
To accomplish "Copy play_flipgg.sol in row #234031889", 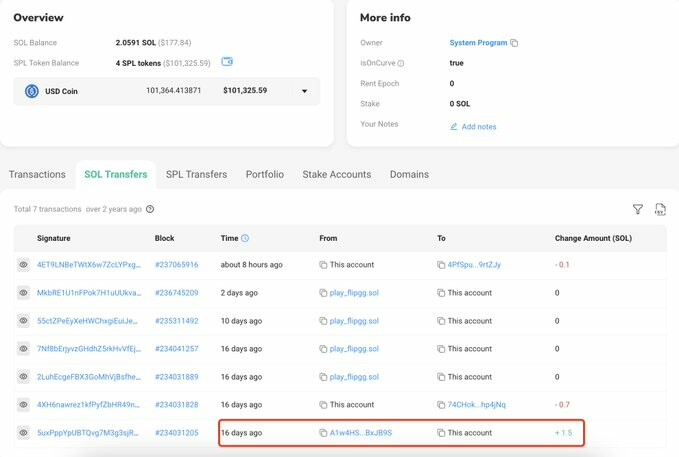I will click(x=323, y=377).
